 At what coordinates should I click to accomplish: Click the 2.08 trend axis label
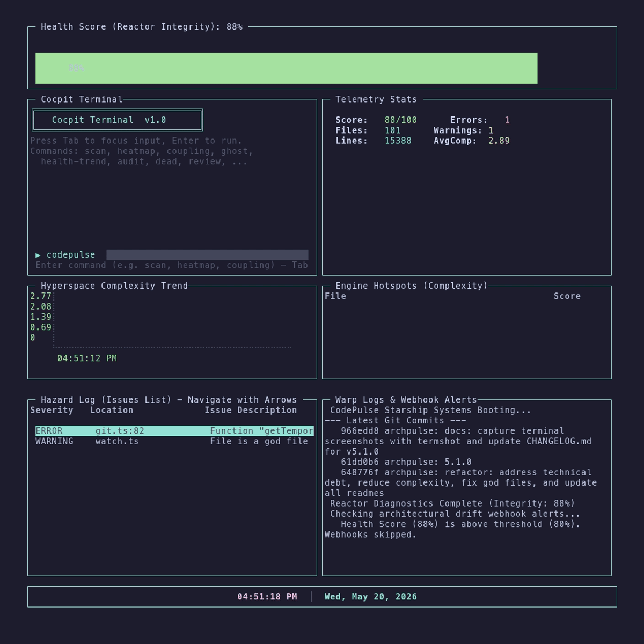click(x=41, y=307)
